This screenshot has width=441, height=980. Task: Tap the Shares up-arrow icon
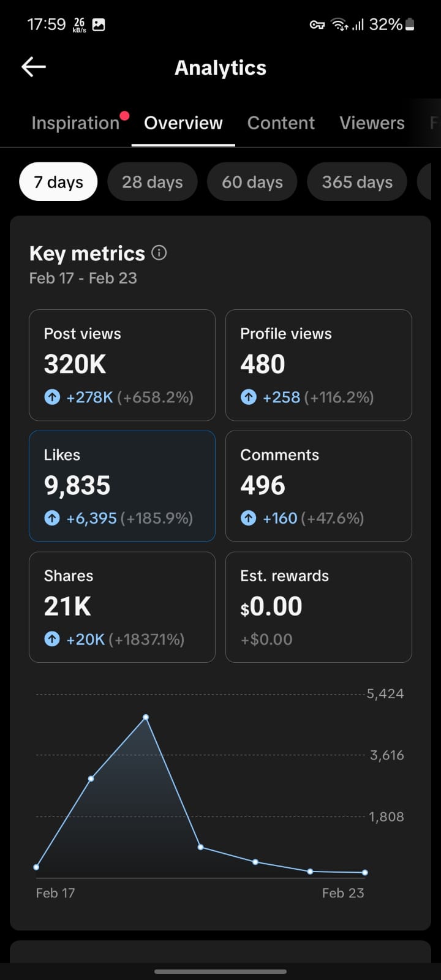(52, 639)
